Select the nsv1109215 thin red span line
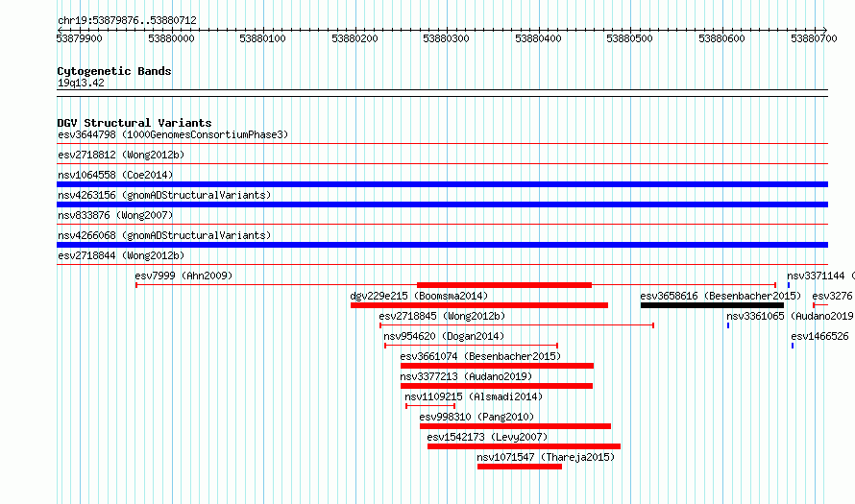The image size is (855, 504). pyautogui.click(x=430, y=406)
